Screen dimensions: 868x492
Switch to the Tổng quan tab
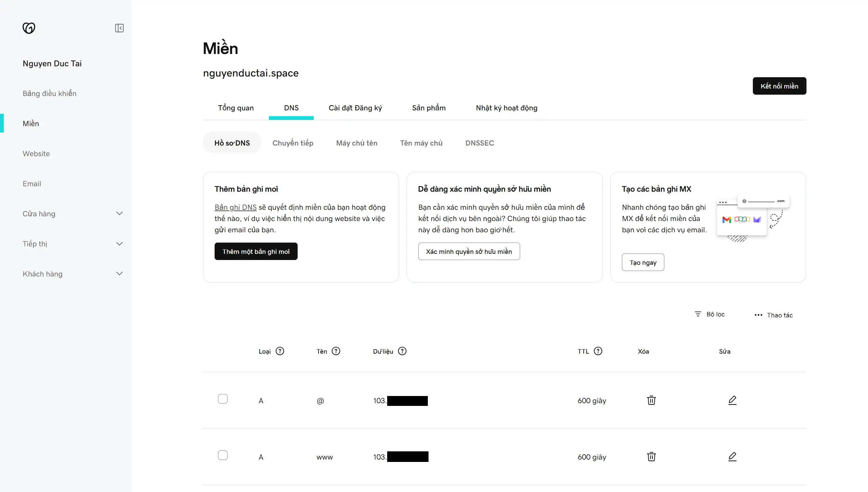click(x=236, y=108)
